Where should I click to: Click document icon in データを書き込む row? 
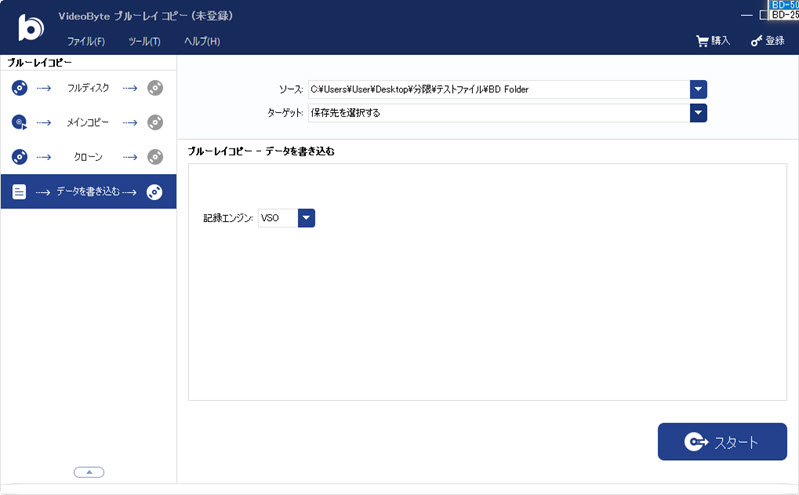pyautogui.click(x=19, y=192)
